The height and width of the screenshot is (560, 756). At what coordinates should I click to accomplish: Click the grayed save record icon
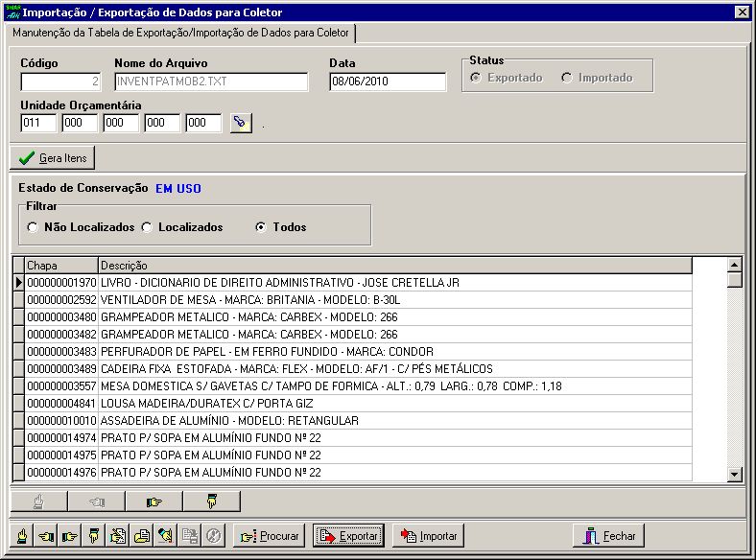pyautogui.click(x=190, y=535)
